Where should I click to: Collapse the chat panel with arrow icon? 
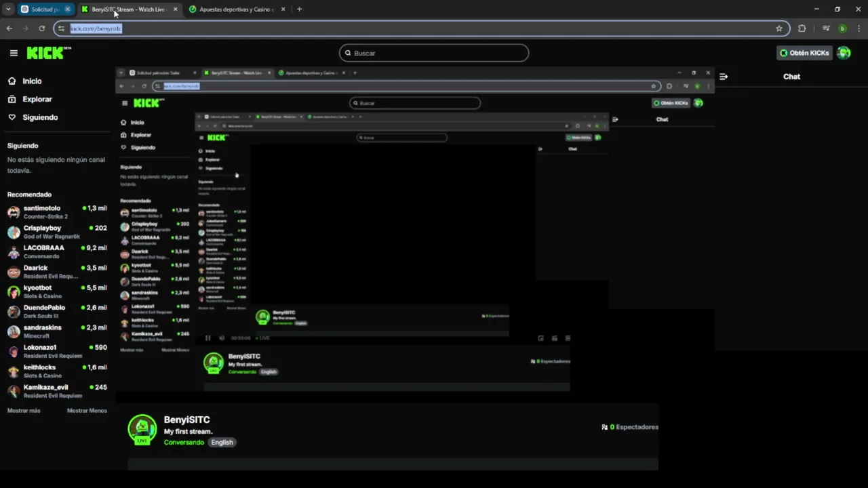724,77
